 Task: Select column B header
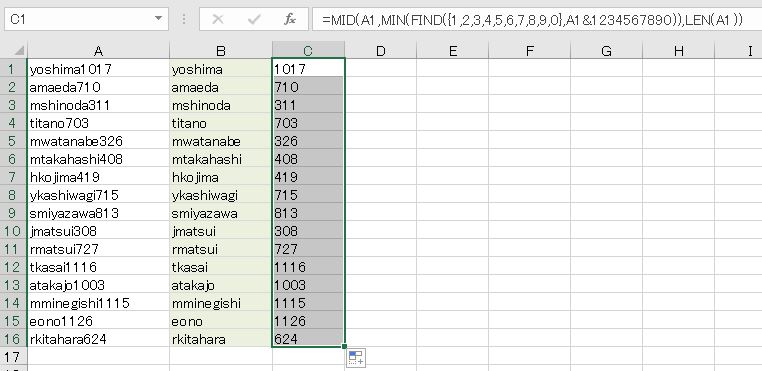click(x=221, y=51)
